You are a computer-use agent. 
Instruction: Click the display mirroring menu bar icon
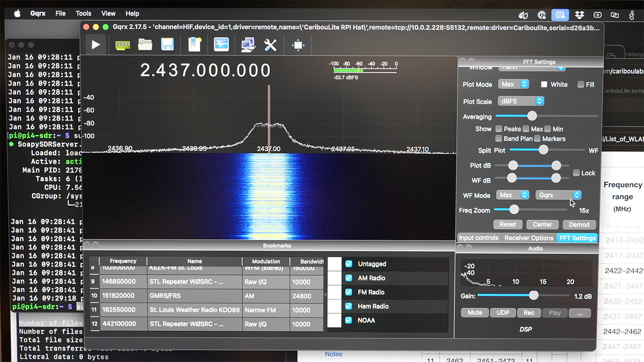[615, 15]
